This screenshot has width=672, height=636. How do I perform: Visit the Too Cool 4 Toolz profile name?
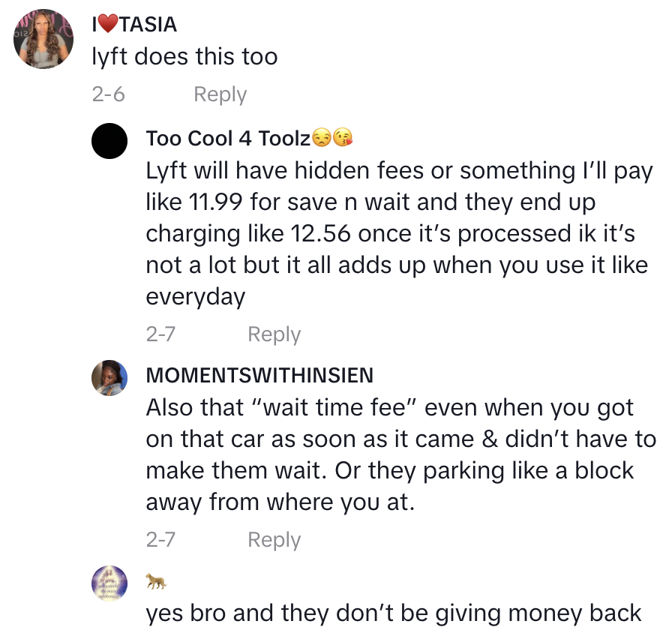click(228, 139)
